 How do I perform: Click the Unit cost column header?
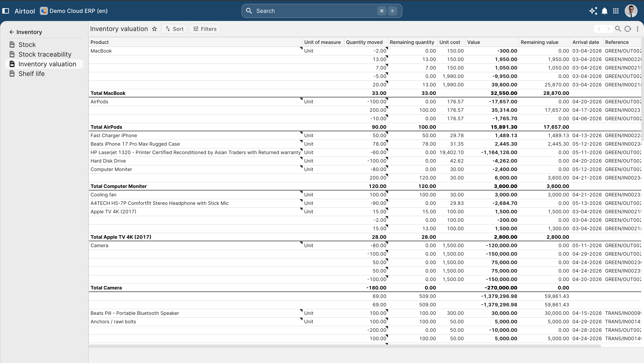(x=451, y=42)
